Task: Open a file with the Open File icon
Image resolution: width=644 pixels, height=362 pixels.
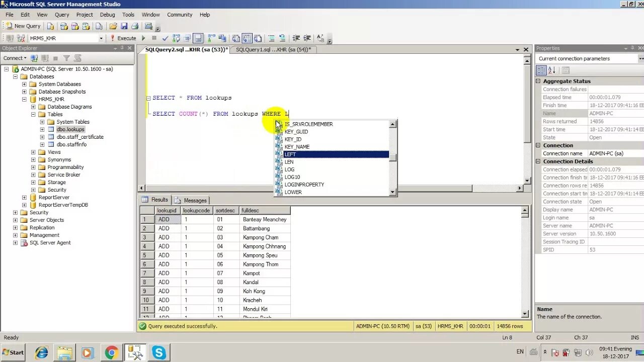Action: point(113,26)
